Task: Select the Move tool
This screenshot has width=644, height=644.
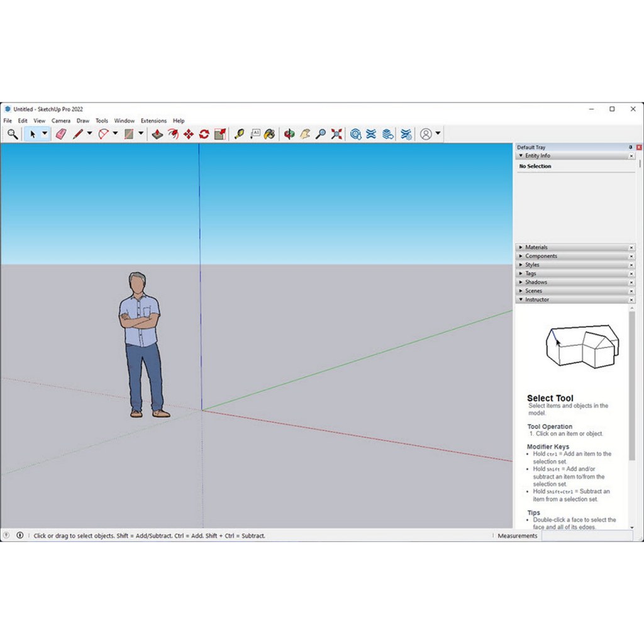Action: pos(188,133)
